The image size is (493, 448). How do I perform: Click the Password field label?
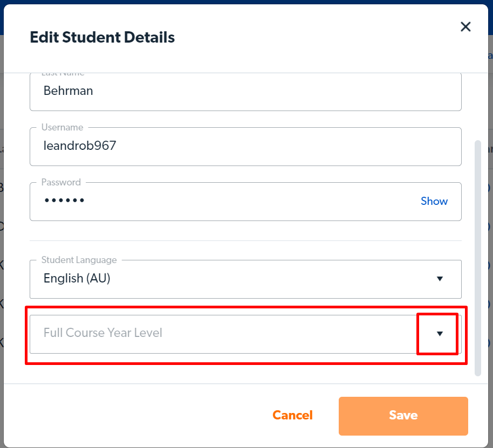61,182
